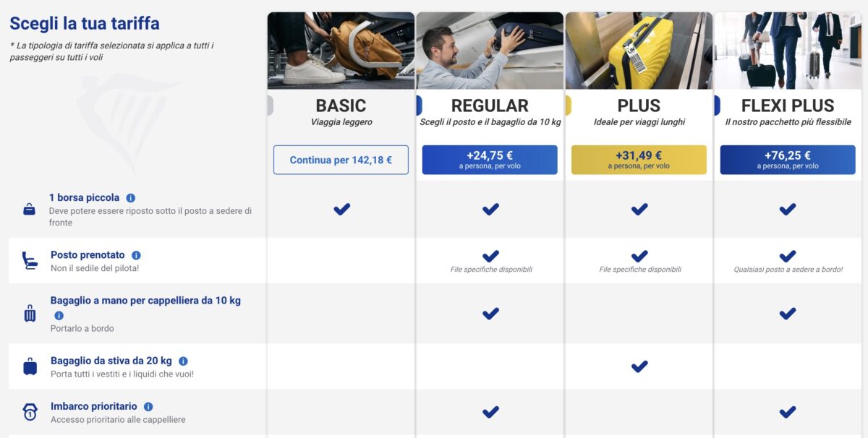Select the posto prenotato checkmark under Plus
Image resolution: width=868 pixels, height=438 pixels.
[639, 257]
